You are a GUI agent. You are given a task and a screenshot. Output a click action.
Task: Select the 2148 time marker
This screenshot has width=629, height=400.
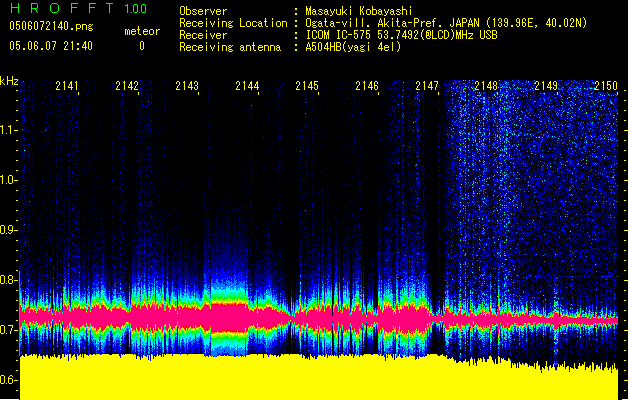[x=486, y=87]
